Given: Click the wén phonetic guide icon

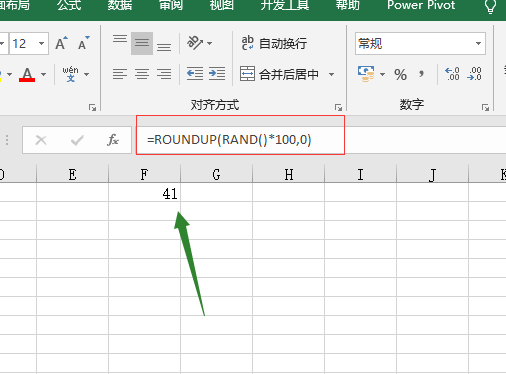Looking at the screenshot, I should [x=70, y=74].
